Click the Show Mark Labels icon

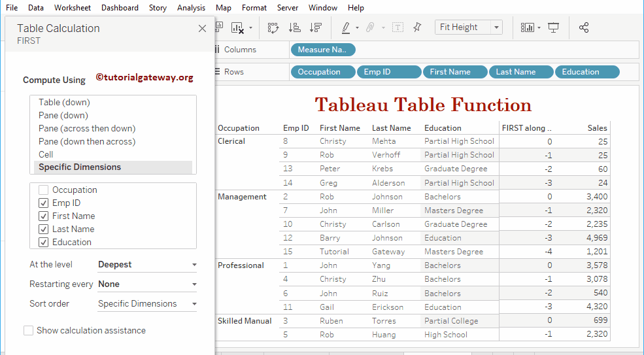point(398,27)
